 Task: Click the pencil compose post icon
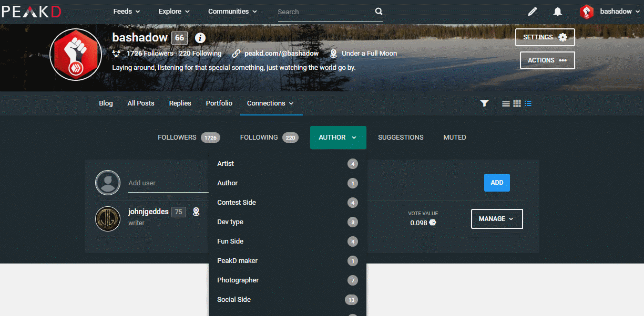coord(533,12)
